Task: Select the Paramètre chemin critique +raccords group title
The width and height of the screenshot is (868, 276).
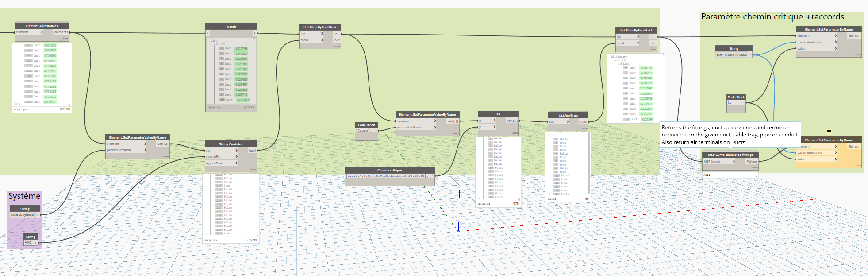Action: point(772,17)
